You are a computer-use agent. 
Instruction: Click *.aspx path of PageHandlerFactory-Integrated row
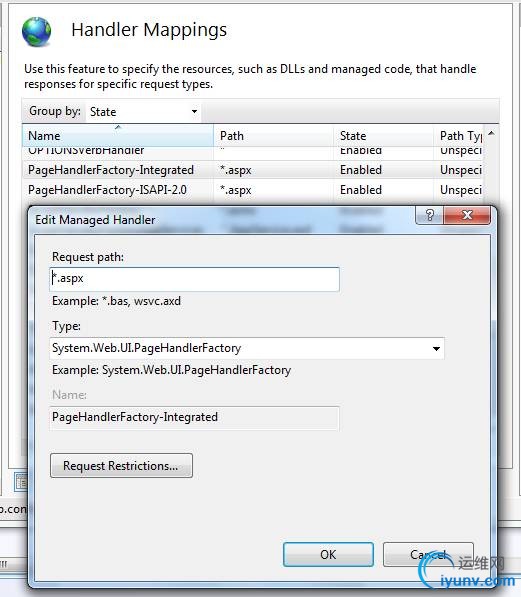pos(235,170)
